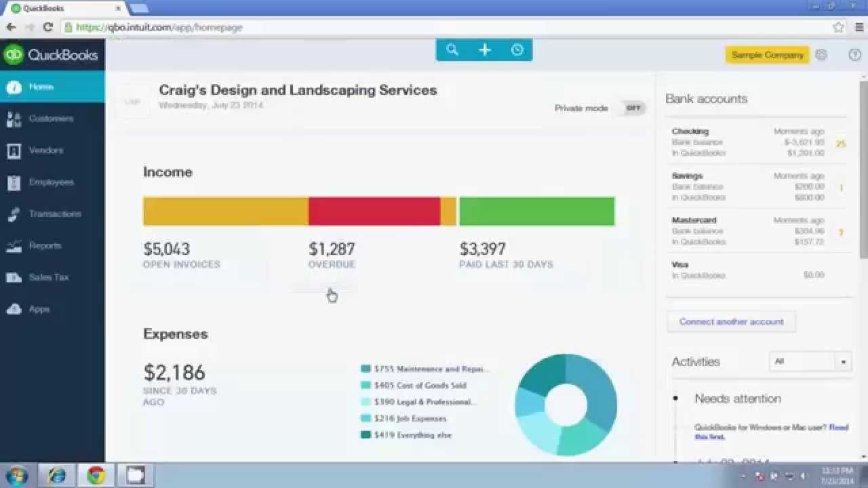868x488 pixels.
Task: Click the browser address bar
Action: 444,27
